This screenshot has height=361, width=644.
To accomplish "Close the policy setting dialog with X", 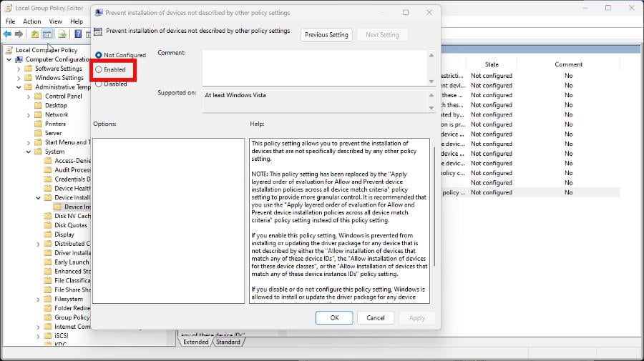I will click(429, 12).
